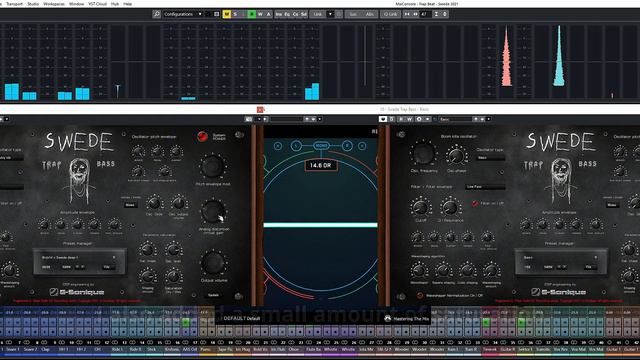
Task: Toggle Waveshaper Normalization On/Off on right Swede
Action: pos(420,296)
